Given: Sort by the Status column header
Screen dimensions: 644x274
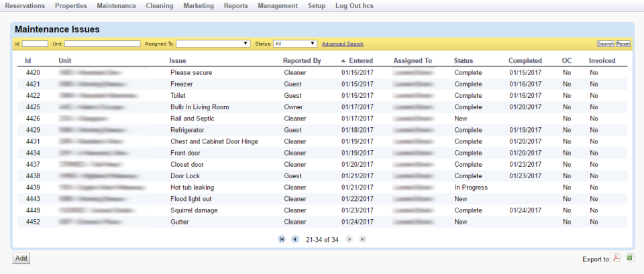Looking at the screenshot, I should pyautogui.click(x=464, y=61).
